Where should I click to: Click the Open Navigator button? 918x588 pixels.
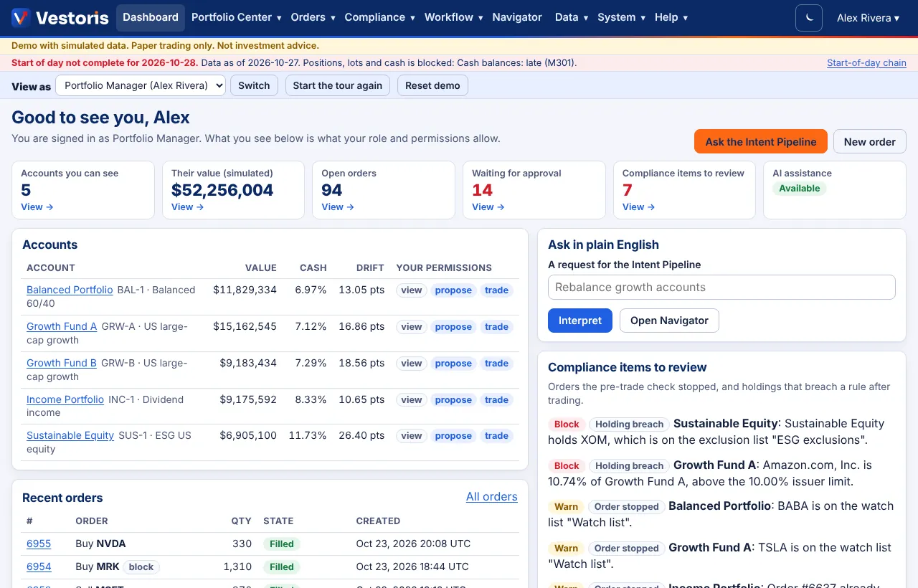tap(669, 321)
